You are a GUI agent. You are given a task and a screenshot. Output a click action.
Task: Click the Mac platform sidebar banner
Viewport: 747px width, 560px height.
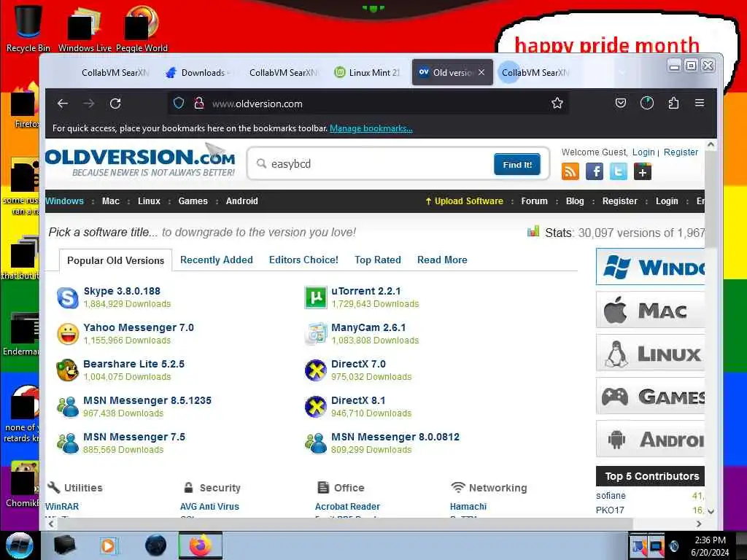650,310
